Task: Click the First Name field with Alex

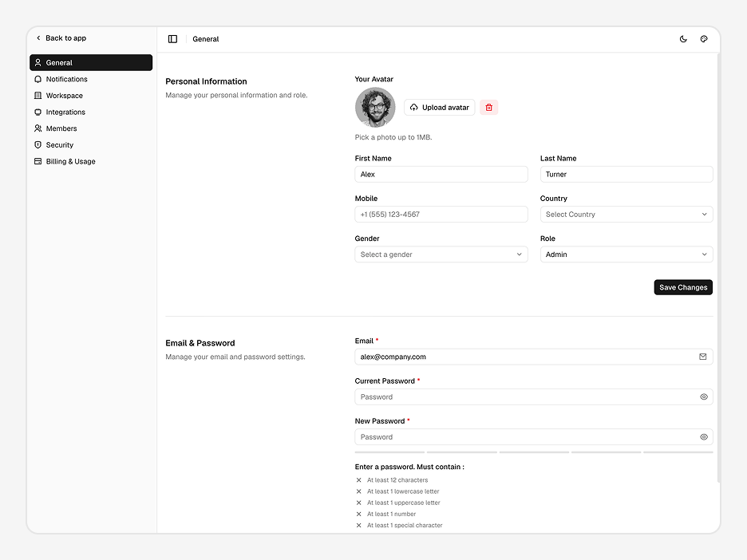Action: point(441,174)
